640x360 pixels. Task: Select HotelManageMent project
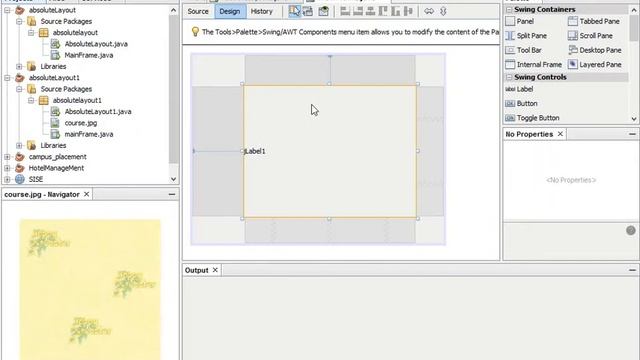tap(56, 168)
